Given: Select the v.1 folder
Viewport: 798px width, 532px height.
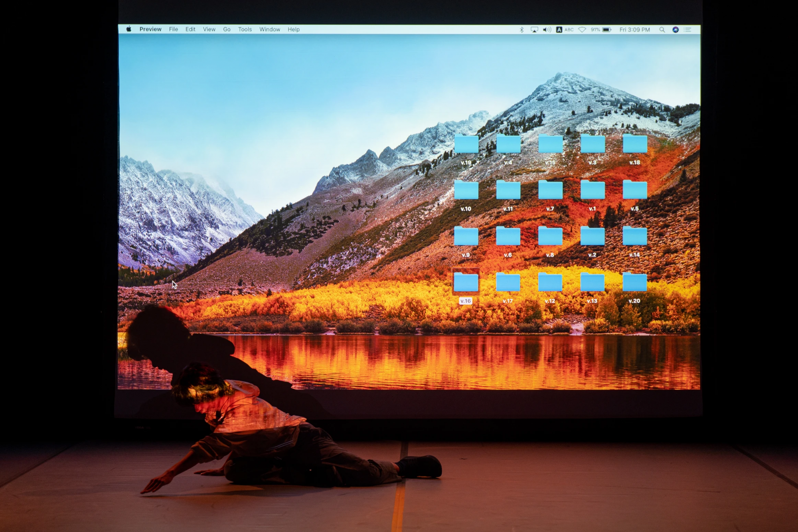Looking at the screenshot, I should pyautogui.click(x=593, y=190).
